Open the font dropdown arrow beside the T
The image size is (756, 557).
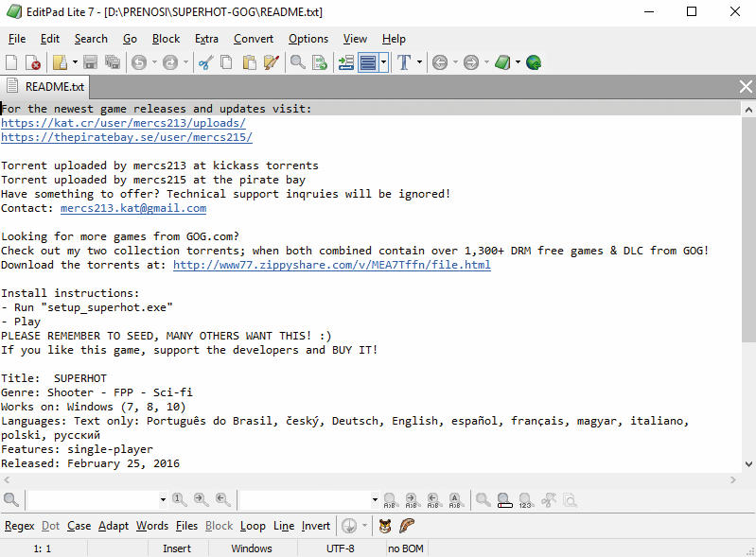coord(419,62)
